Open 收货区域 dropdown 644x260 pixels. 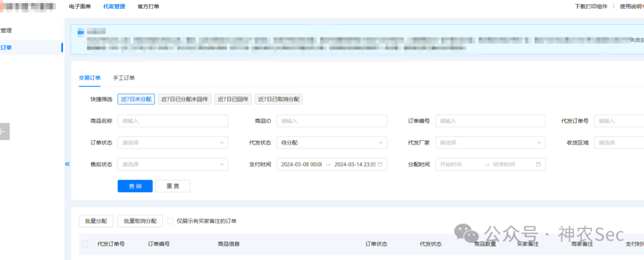pyautogui.click(x=619, y=143)
